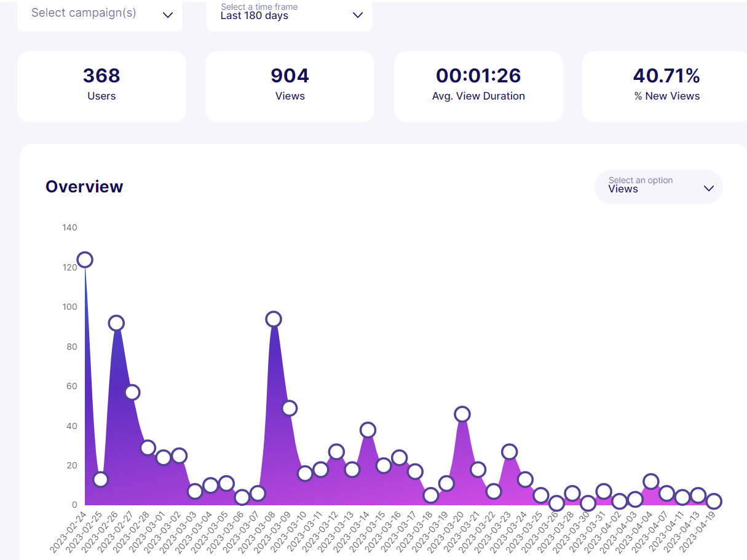Screen dimensions: 747x560
Task: Click the 80 y-axis label
Action: 73,347
